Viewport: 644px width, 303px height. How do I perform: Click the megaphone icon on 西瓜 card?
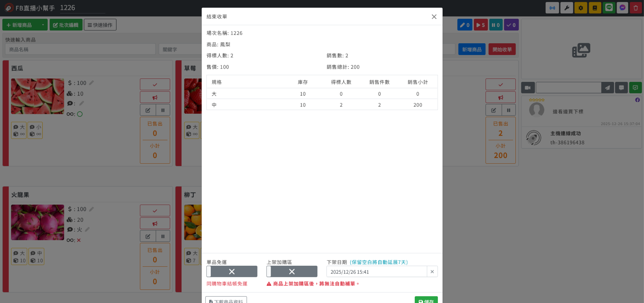[x=155, y=97]
